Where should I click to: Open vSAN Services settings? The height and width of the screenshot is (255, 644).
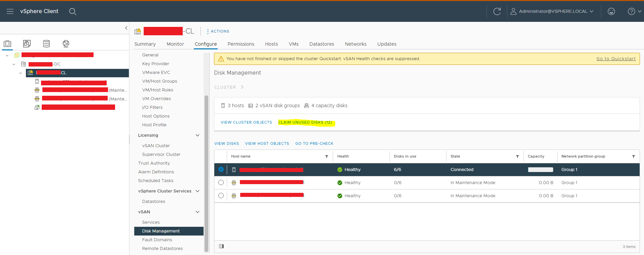tap(151, 222)
